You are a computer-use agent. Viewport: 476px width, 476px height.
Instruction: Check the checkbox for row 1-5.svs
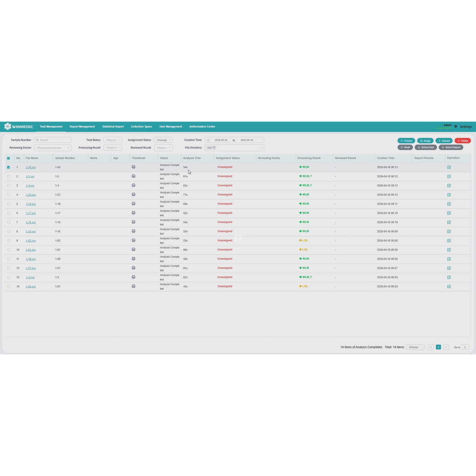[x=8, y=177]
